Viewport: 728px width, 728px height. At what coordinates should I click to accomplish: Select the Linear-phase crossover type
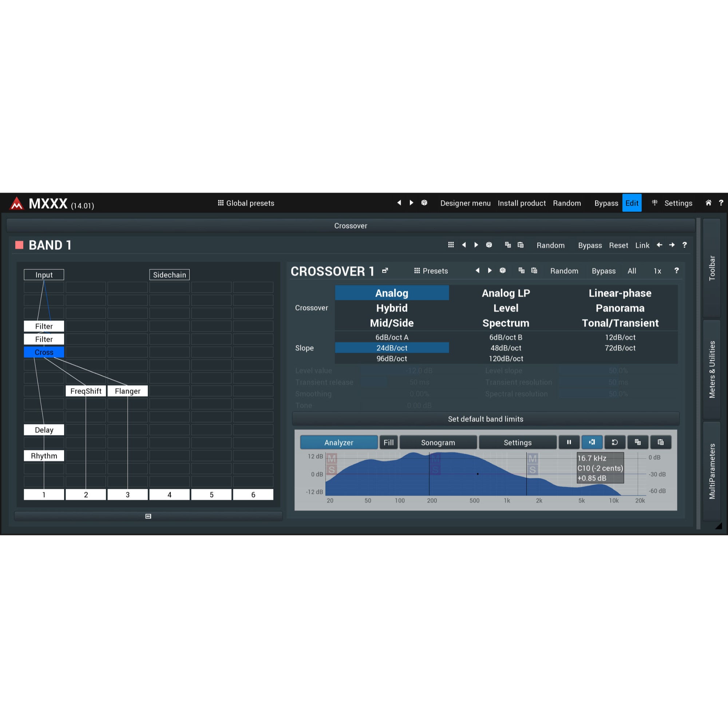point(620,293)
